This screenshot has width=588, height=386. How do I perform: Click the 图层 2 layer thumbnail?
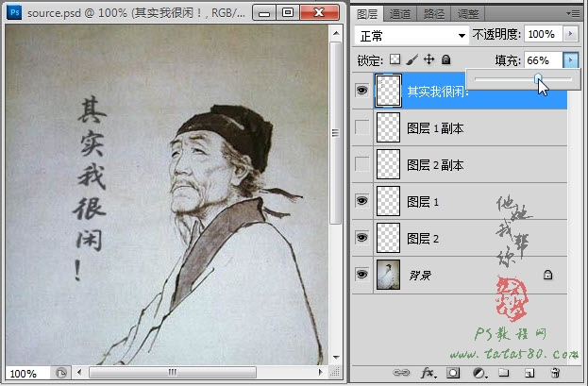[x=388, y=238]
